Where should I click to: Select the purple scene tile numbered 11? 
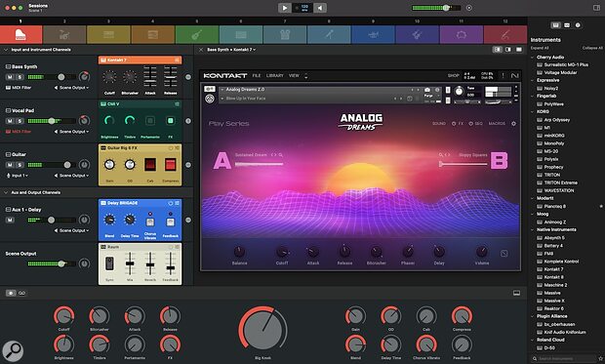click(x=462, y=34)
